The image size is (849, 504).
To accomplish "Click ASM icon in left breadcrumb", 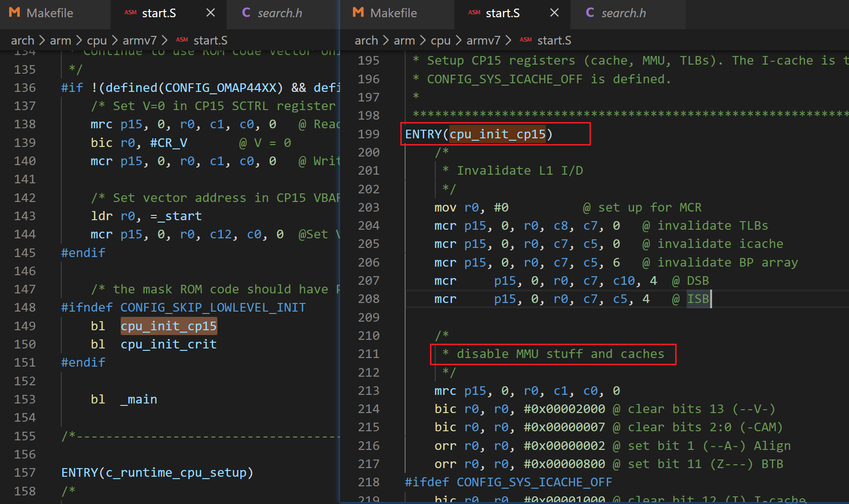I will pyautogui.click(x=182, y=40).
